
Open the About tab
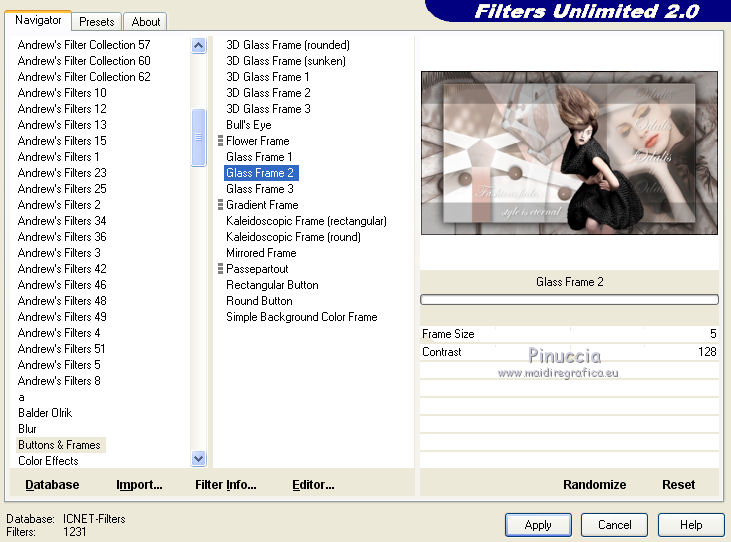click(x=145, y=22)
